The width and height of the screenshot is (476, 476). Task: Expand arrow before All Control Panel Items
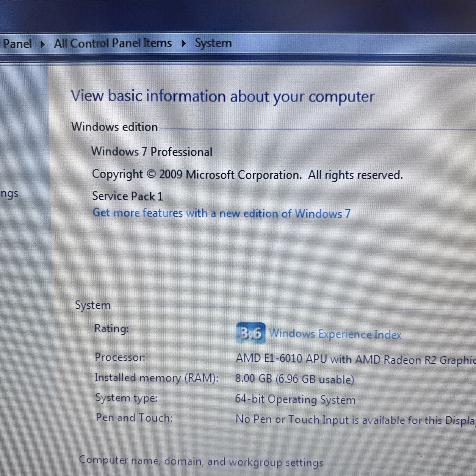coord(43,44)
